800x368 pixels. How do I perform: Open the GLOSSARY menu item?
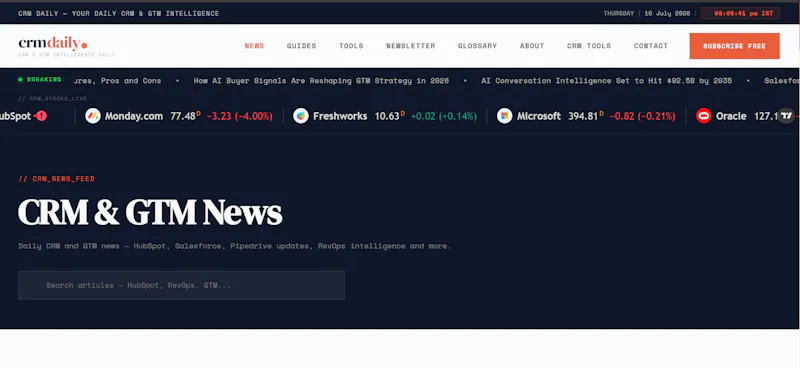pyautogui.click(x=478, y=46)
